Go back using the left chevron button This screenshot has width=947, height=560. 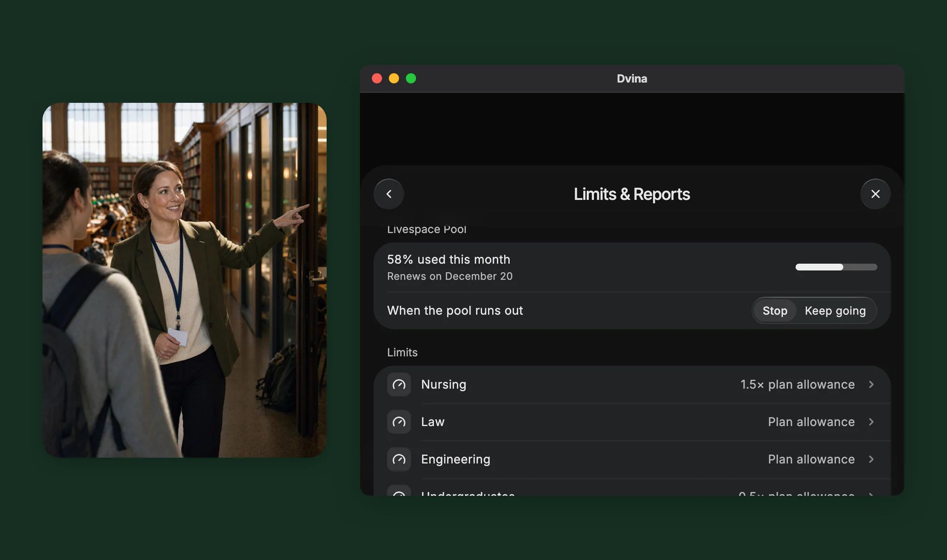click(388, 194)
